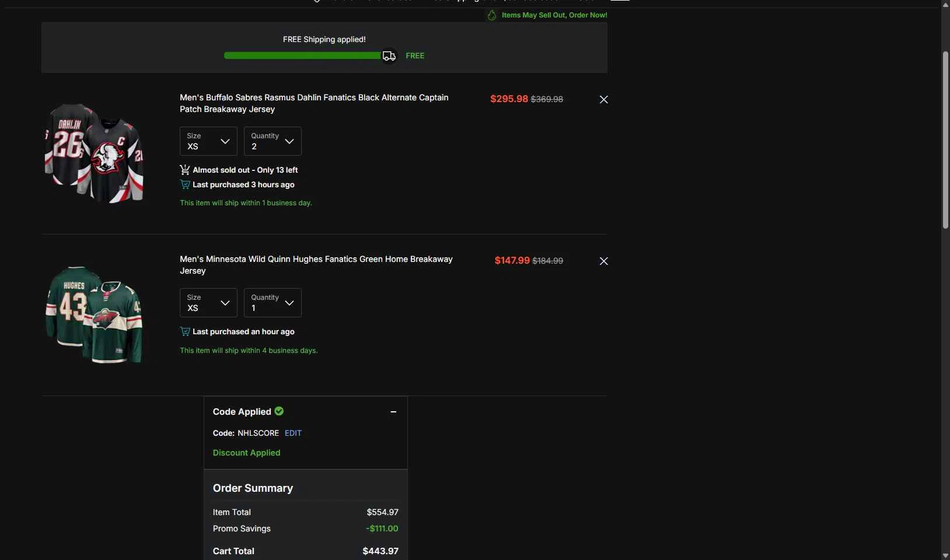This screenshot has width=950, height=560.
Task: Click the green 'Discount Applied' text
Action: click(246, 453)
